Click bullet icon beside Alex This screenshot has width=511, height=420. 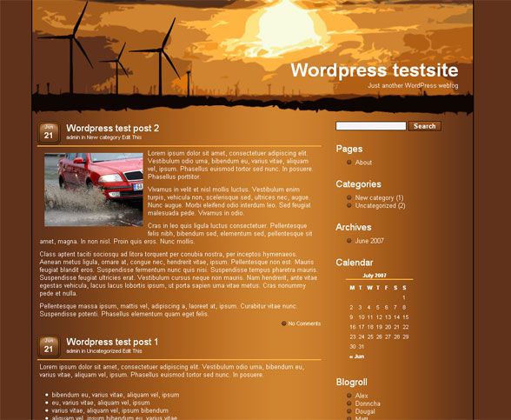pos(349,395)
